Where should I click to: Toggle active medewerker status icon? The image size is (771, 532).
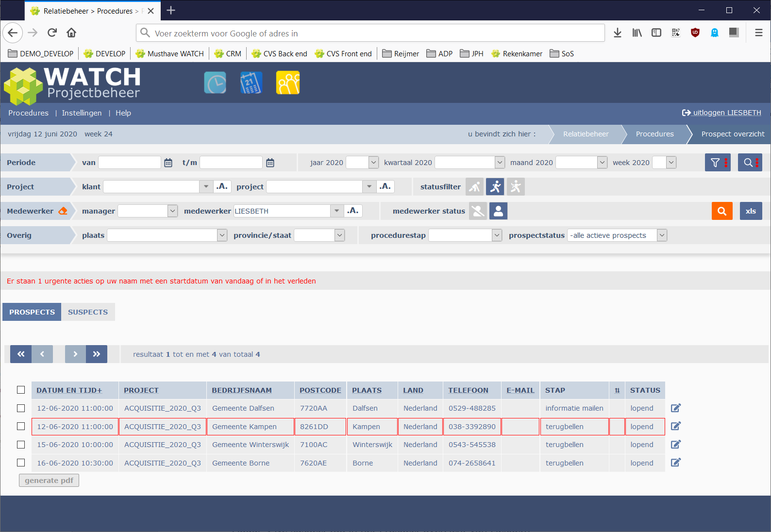(x=498, y=211)
